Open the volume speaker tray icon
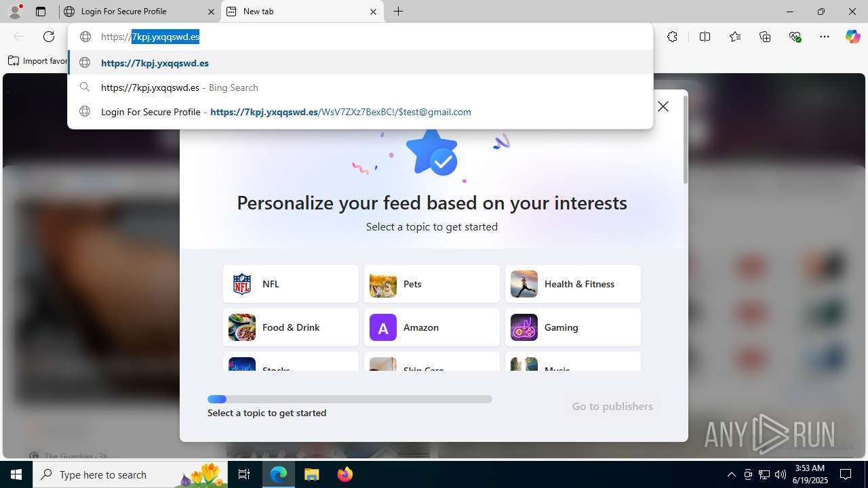This screenshot has height=488, width=868. pyautogui.click(x=781, y=474)
